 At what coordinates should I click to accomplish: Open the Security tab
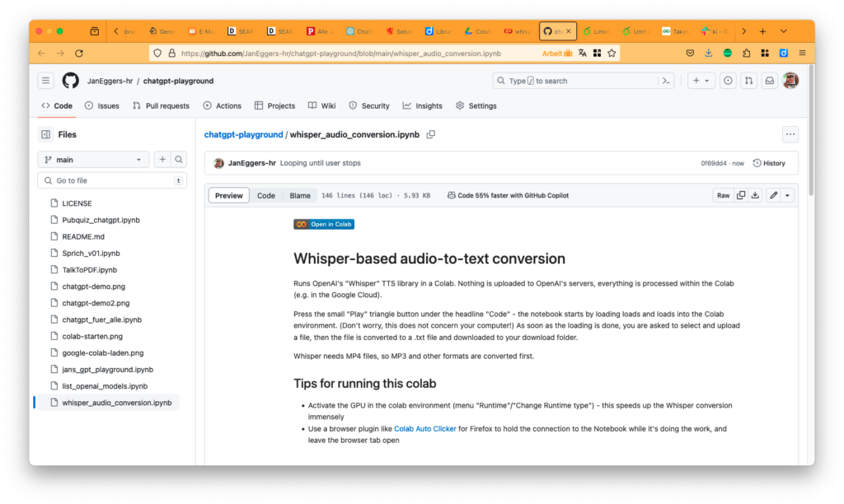click(369, 106)
